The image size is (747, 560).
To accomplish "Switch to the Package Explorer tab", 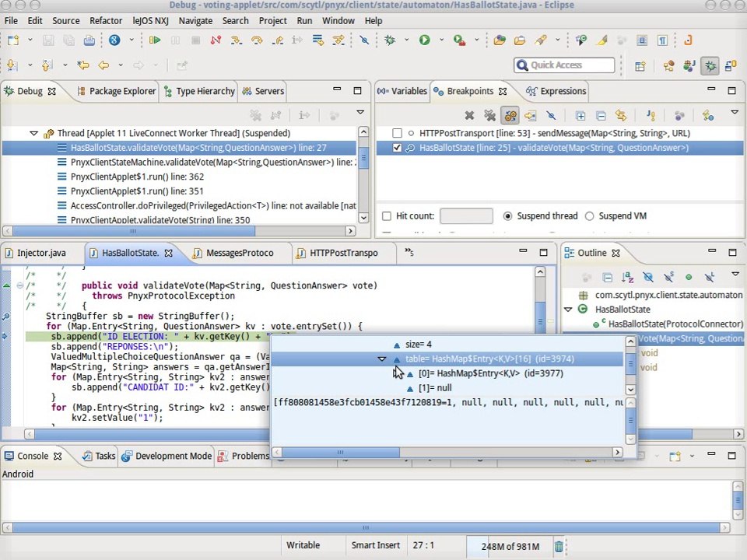I will (x=117, y=91).
